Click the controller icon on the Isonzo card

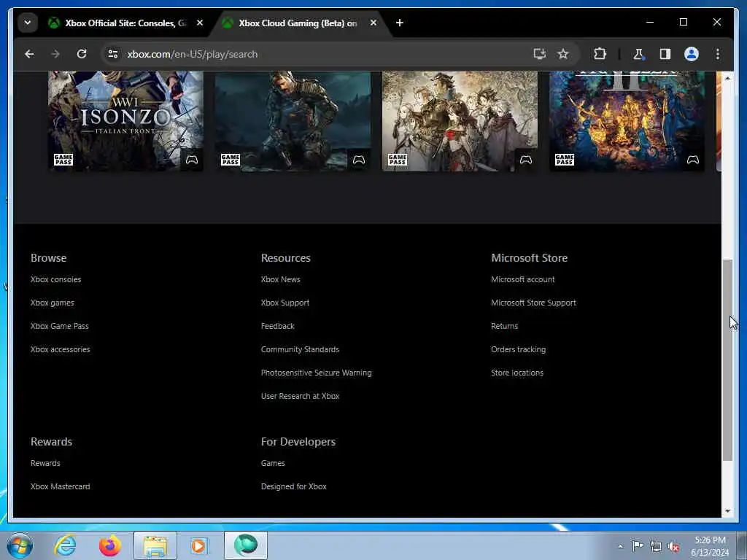point(192,160)
